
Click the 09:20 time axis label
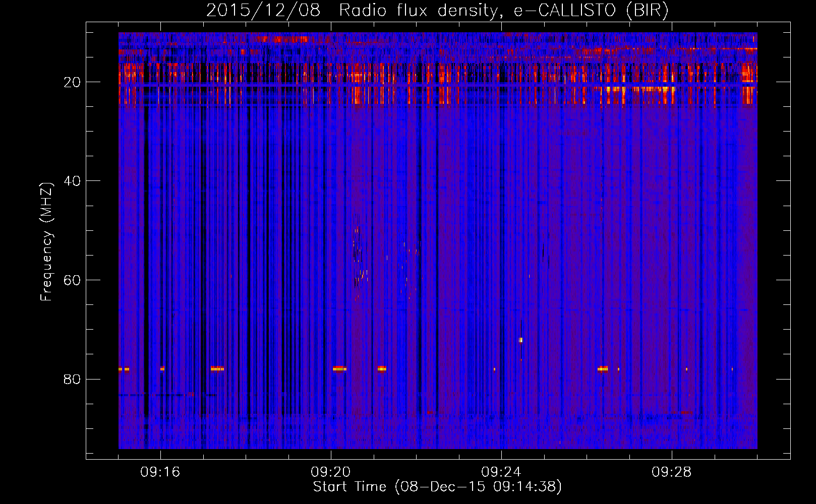[331, 472]
